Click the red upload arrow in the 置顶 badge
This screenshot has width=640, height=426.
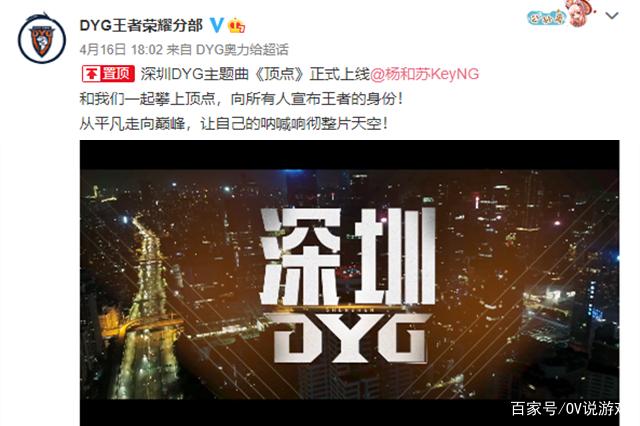(x=92, y=74)
